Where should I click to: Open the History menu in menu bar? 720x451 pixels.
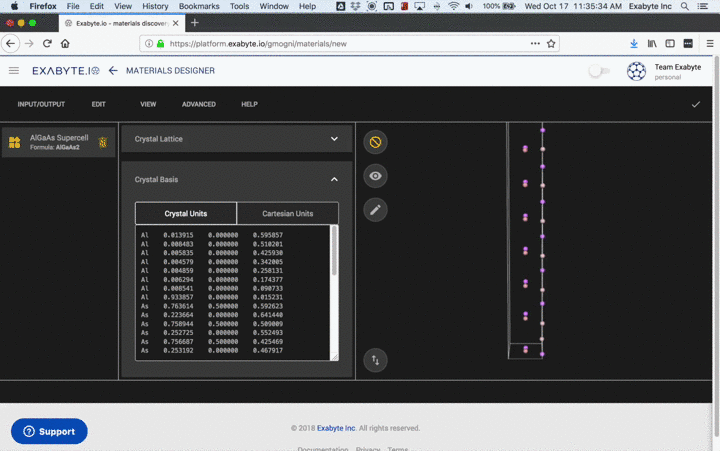click(155, 6)
